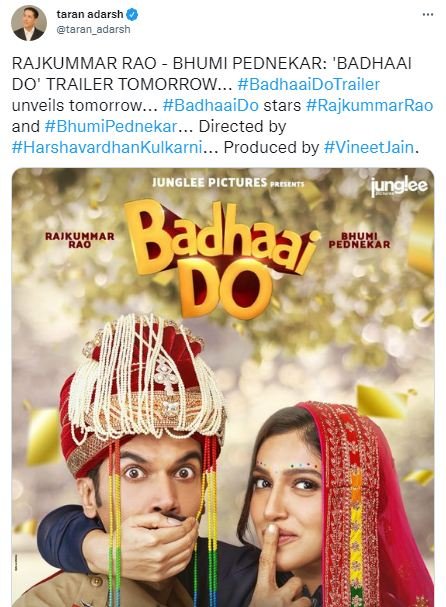Open the Badhaai Do poster image

[x=223, y=387]
